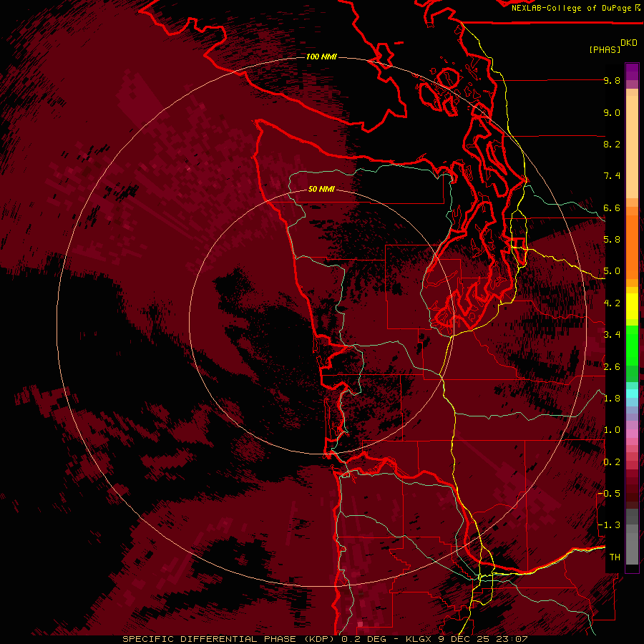The height and width of the screenshot is (644, 644).
Task: Click the NEXLAB-College of DuPage watermark text
Action: pyautogui.click(x=571, y=8)
